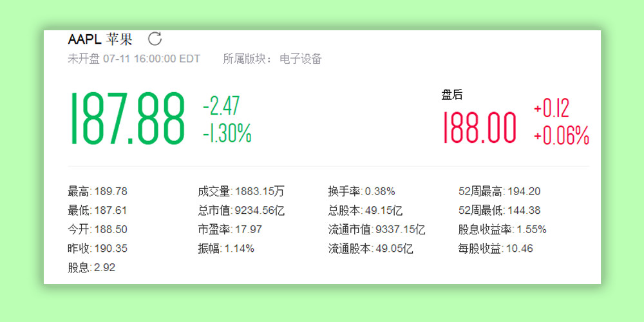Click the 盘后 after-hours label

pyautogui.click(x=452, y=95)
